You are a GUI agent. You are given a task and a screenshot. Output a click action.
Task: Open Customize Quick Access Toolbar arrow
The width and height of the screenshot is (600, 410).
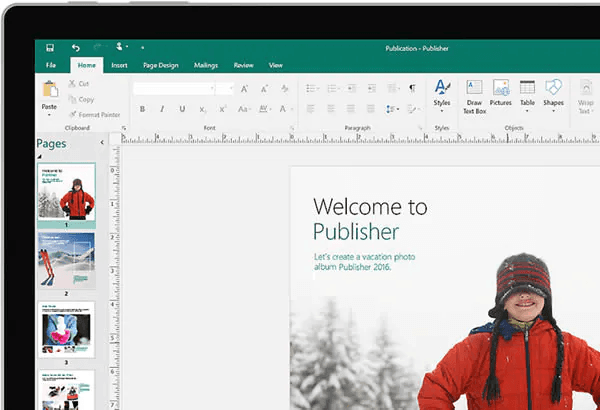[x=142, y=48]
